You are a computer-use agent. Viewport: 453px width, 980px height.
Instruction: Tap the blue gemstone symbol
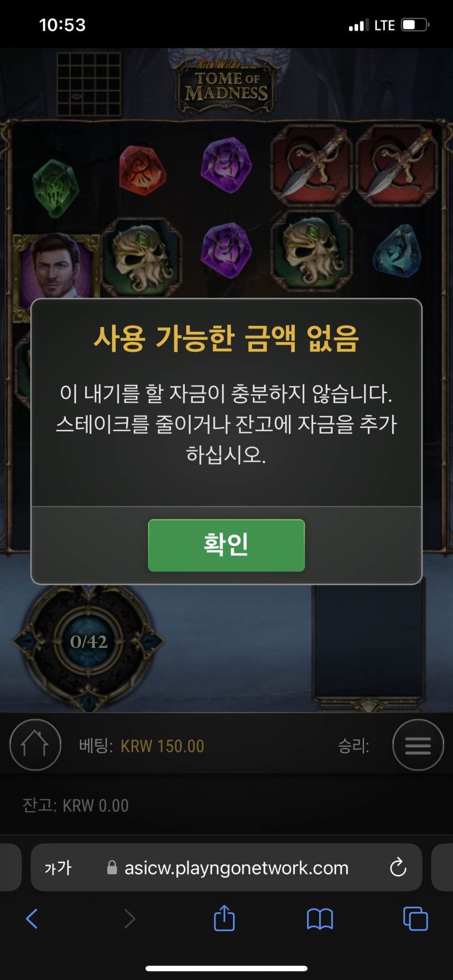tap(398, 250)
